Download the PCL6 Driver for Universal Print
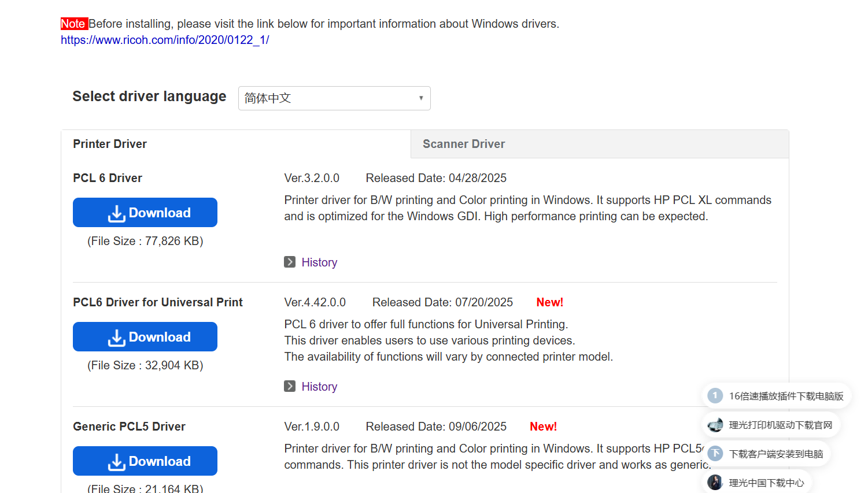Screen dimensions: 868x493 coord(145,337)
